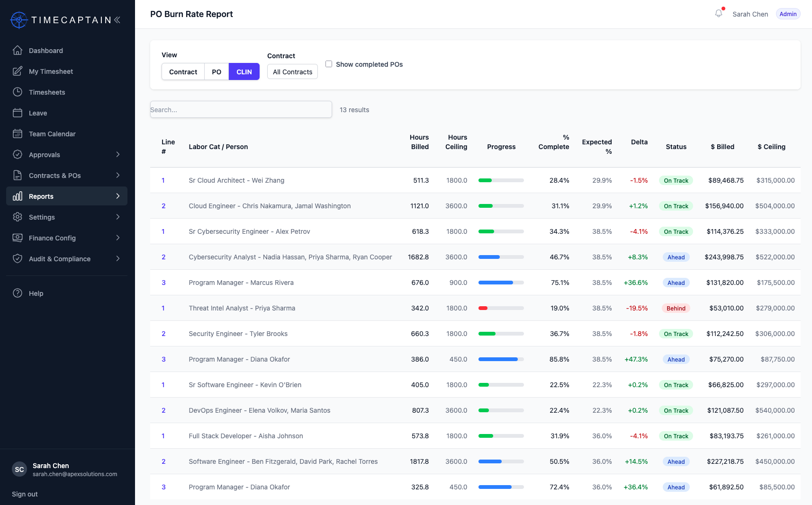Viewport: 812px width, 505px height.
Task: Click the My Timesheet pencil icon
Action: click(x=18, y=71)
